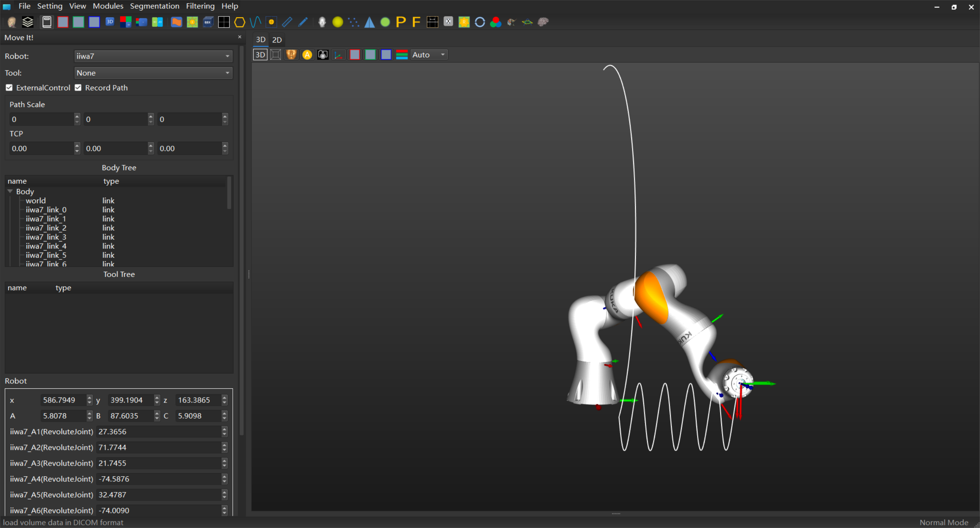This screenshot has height=528, width=980.
Task: Select the yellow hexagon polygon tool
Action: tap(240, 22)
